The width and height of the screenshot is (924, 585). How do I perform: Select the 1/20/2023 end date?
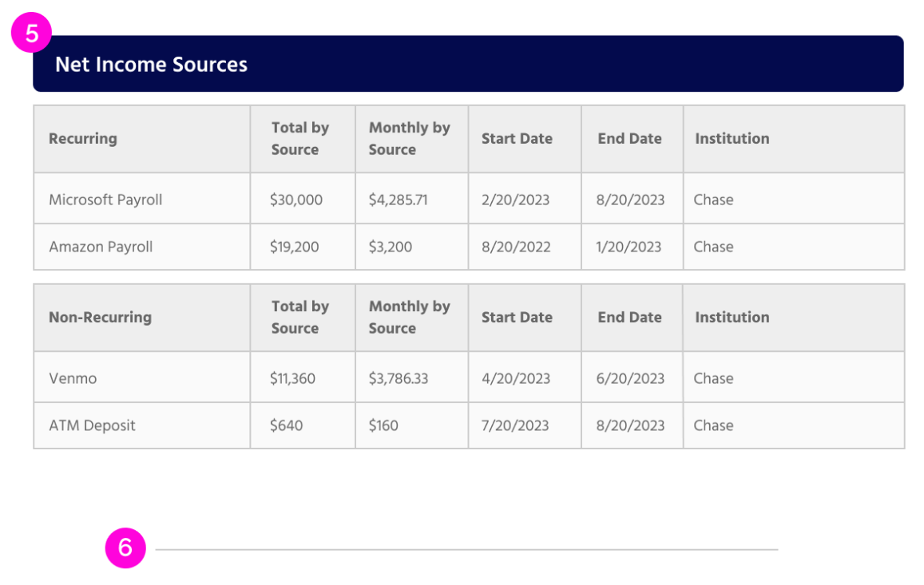point(629,247)
